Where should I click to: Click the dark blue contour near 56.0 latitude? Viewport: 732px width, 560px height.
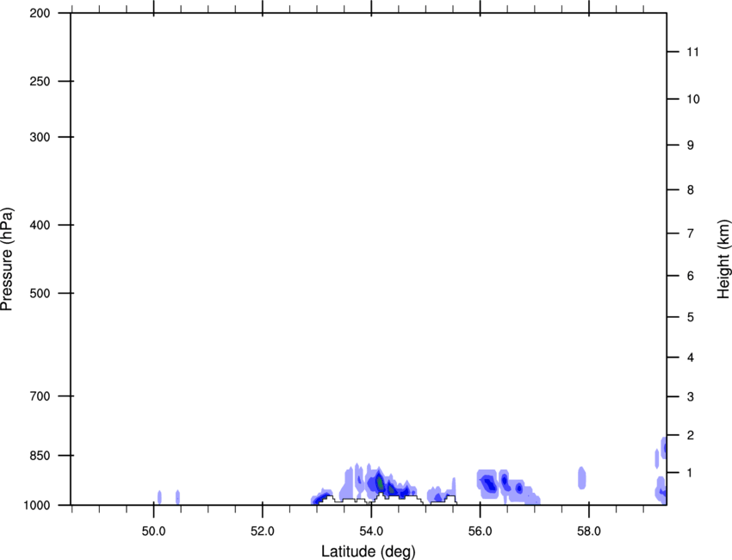click(488, 484)
